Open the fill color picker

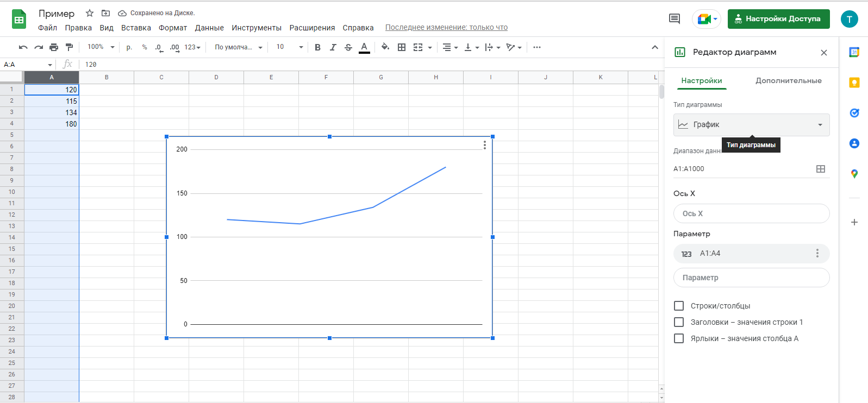(385, 47)
